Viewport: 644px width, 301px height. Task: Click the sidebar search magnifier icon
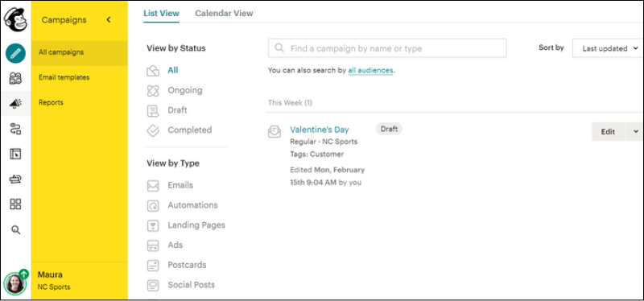pos(15,230)
